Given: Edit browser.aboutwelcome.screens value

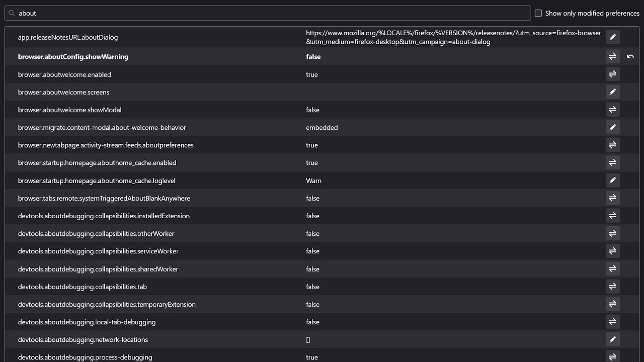Looking at the screenshot, I should click(612, 92).
